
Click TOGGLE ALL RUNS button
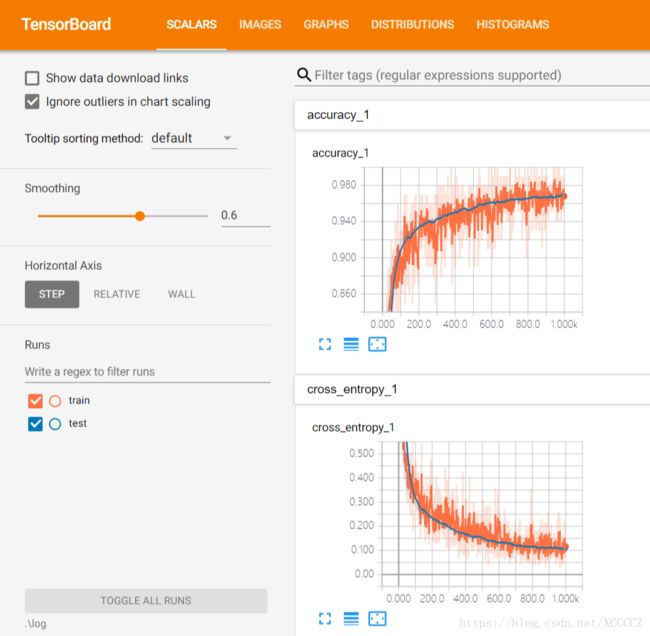point(146,601)
